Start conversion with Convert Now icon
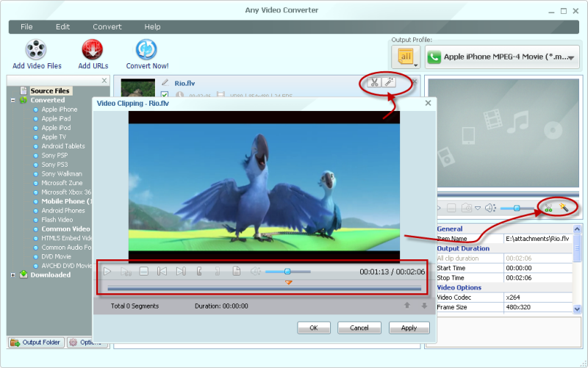The width and height of the screenshot is (588, 368). pos(146,49)
